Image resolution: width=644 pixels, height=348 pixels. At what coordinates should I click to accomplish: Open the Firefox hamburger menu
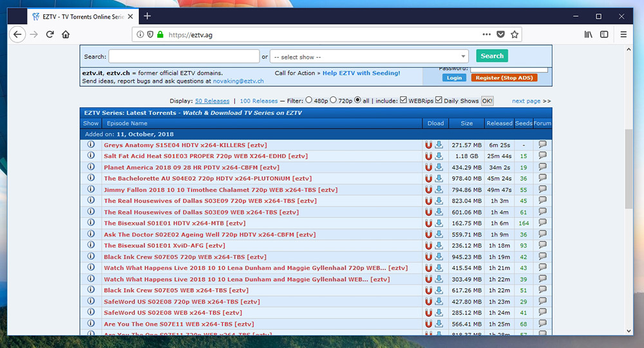tap(623, 35)
